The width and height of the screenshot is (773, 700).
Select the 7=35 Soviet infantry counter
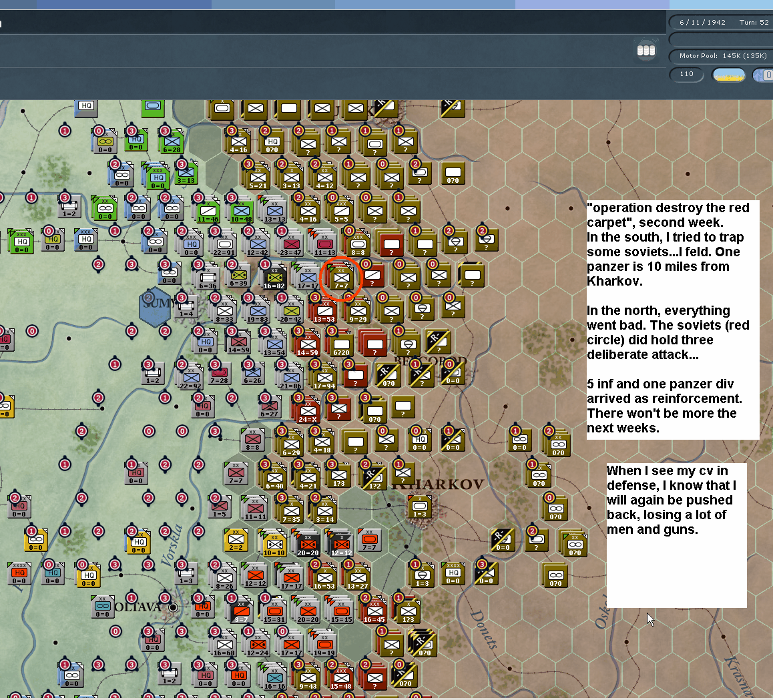point(291,512)
